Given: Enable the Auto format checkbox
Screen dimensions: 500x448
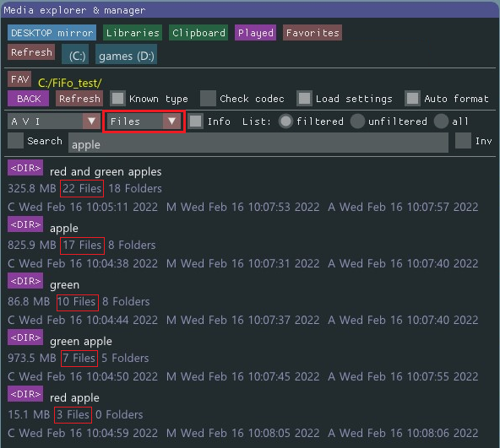Looking at the screenshot, I should [412, 99].
